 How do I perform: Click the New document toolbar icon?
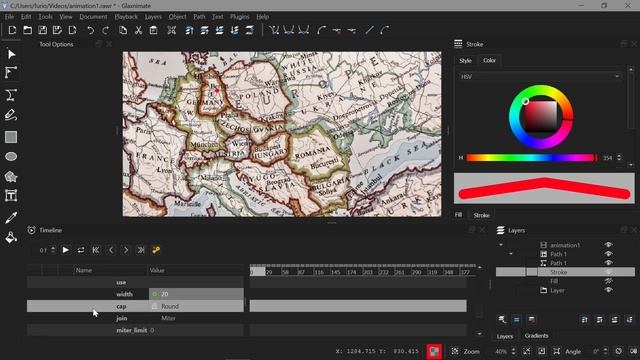12,30
